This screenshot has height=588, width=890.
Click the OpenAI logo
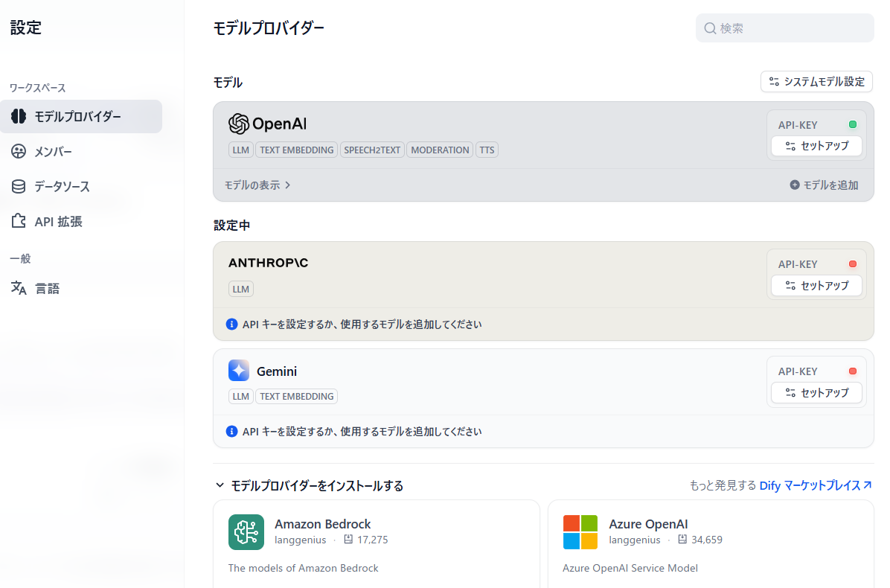[x=267, y=124]
